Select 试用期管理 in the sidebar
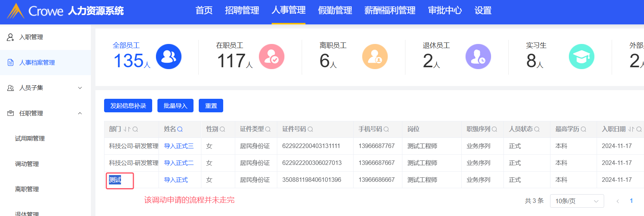The image size is (644, 216). pos(30,139)
